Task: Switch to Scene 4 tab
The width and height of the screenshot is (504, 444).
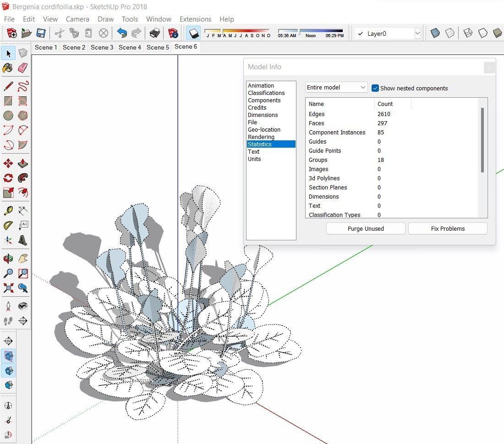Action: (130, 47)
